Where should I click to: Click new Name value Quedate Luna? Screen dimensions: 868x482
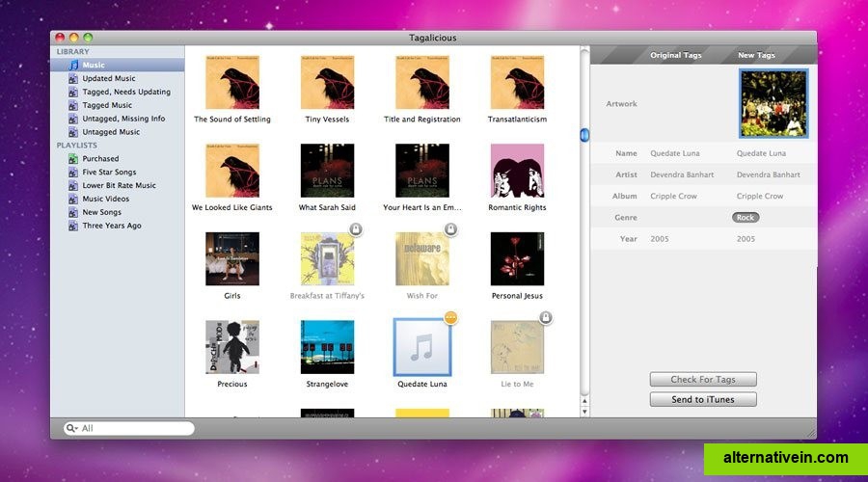click(761, 153)
